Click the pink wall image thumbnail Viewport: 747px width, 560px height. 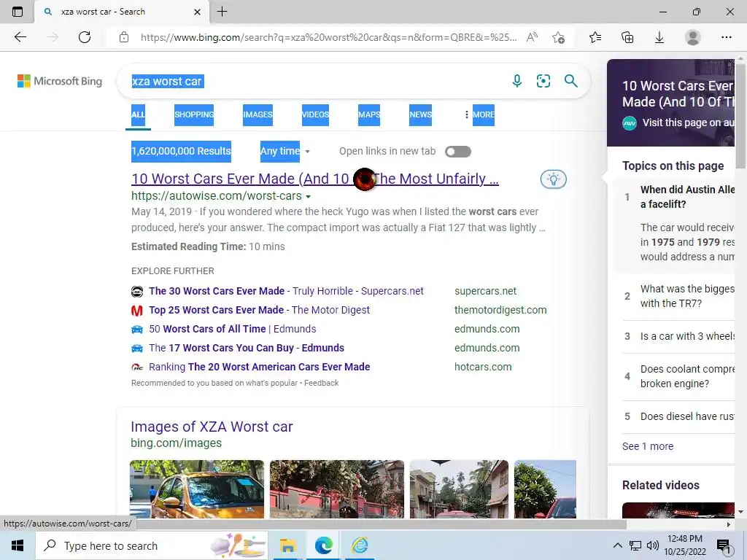337,489
